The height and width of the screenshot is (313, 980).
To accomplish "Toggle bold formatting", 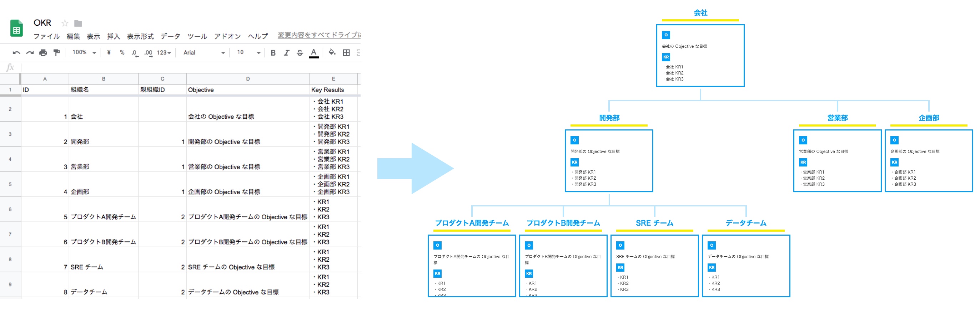I will click(x=273, y=53).
